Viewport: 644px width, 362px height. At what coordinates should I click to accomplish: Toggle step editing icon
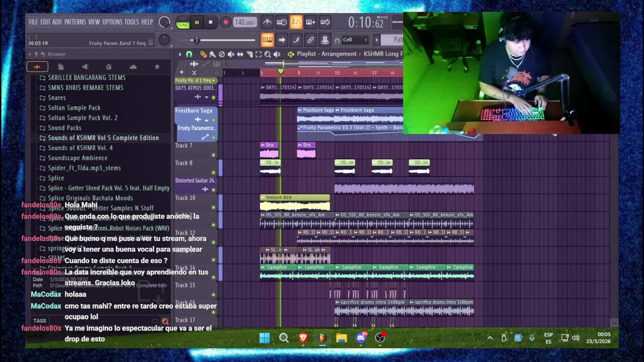pos(296,40)
